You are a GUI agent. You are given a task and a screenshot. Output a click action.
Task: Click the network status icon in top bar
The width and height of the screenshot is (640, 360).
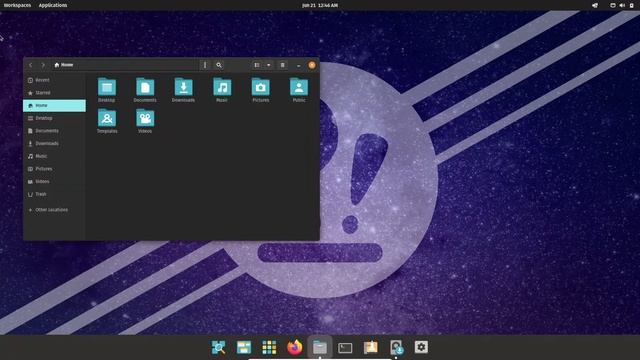tap(613, 5)
